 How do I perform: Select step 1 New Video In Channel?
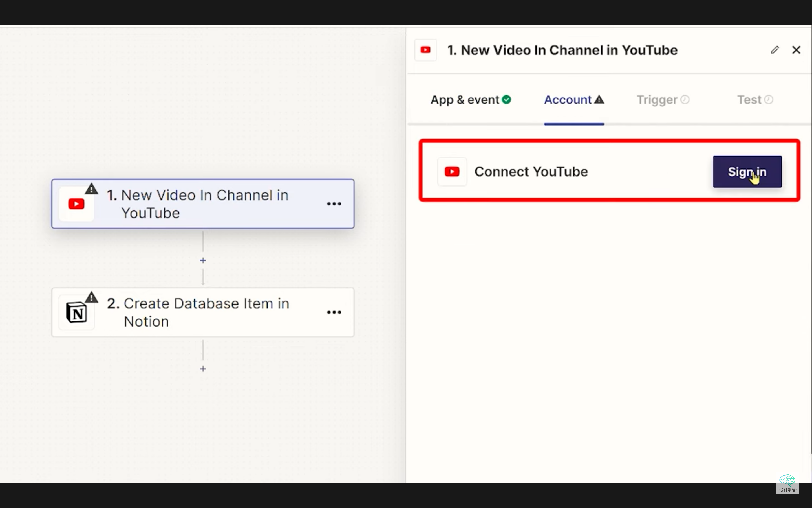pos(203,204)
